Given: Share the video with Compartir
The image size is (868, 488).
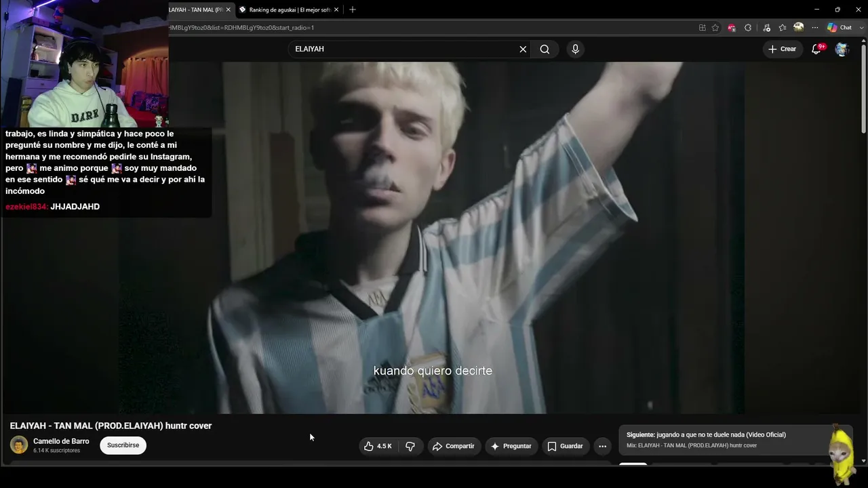Looking at the screenshot, I should (454, 446).
